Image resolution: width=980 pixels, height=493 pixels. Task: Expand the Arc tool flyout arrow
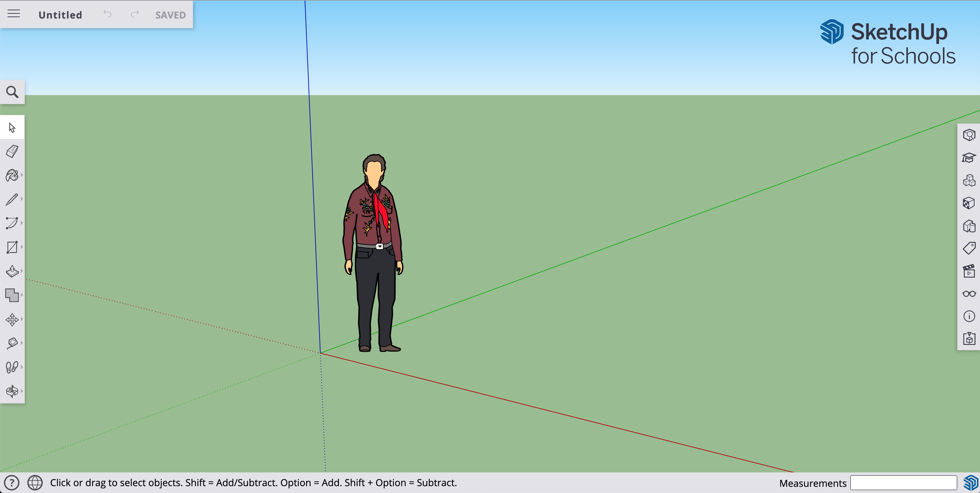[22, 223]
